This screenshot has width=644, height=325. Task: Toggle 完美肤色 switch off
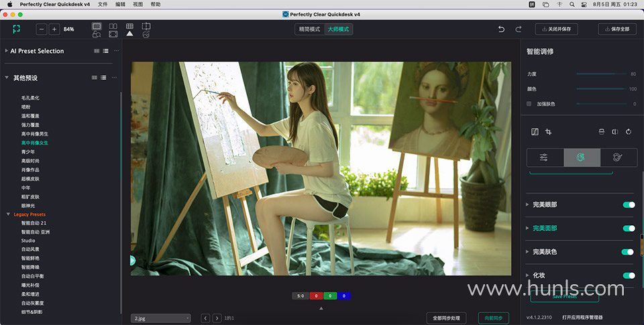pyautogui.click(x=628, y=251)
